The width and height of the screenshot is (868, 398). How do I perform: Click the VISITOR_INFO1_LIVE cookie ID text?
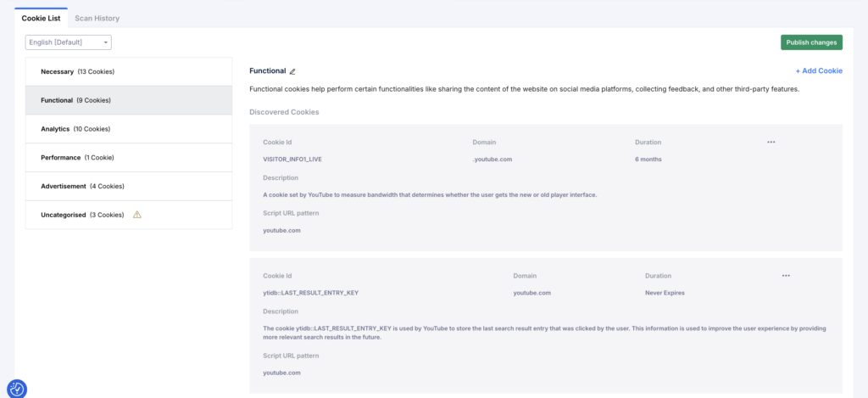pyautogui.click(x=293, y=159)
